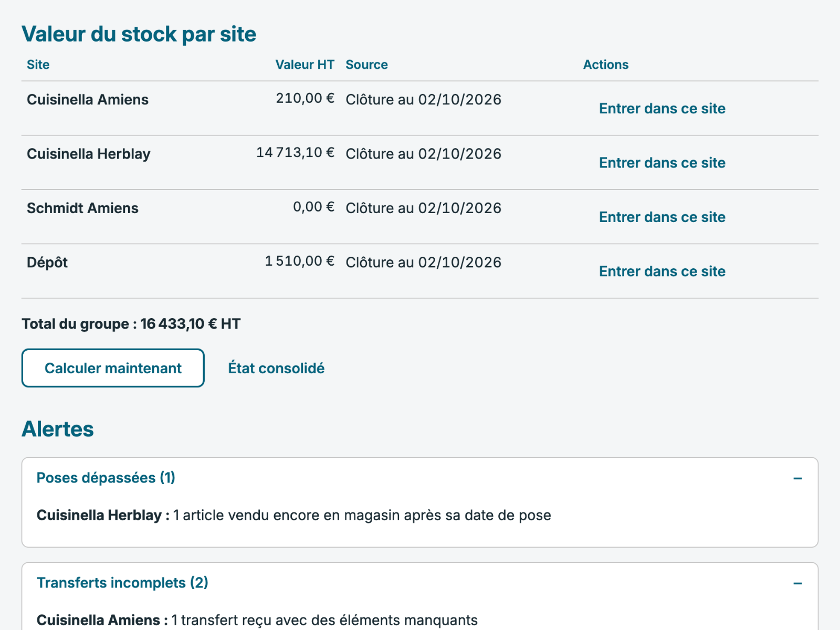Click the 14 713,10 € value cell

(295, 152)
